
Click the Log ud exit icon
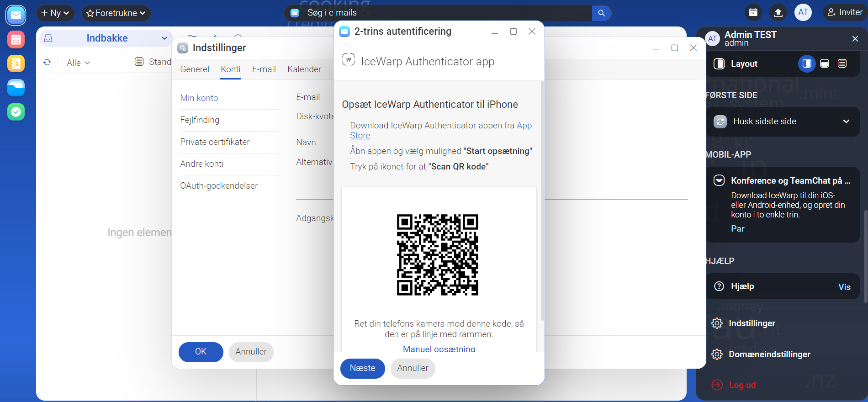click(717, 385)
